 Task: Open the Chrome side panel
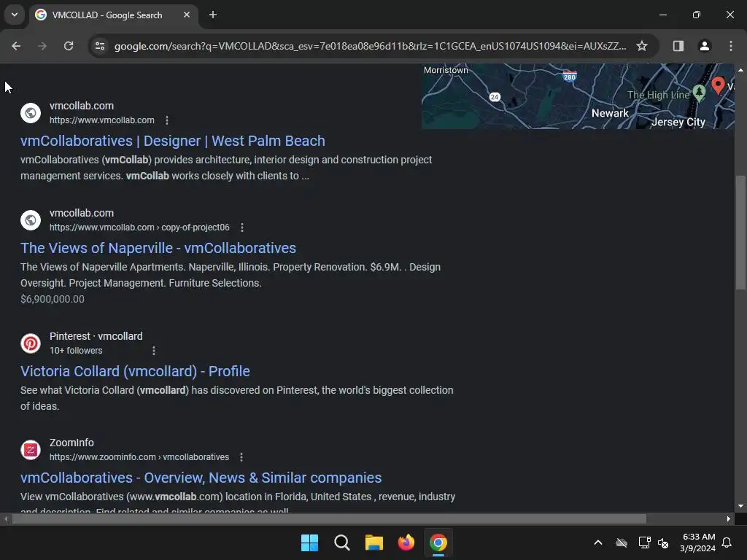pyautogui.click(x=678, y=46)
